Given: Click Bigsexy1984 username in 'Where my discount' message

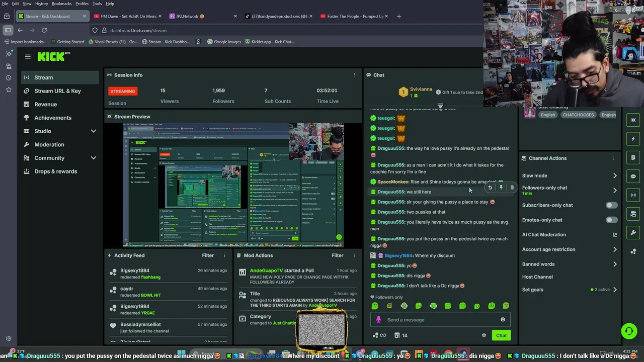Looking at the screenshot, I should click(x=398, y=255).
